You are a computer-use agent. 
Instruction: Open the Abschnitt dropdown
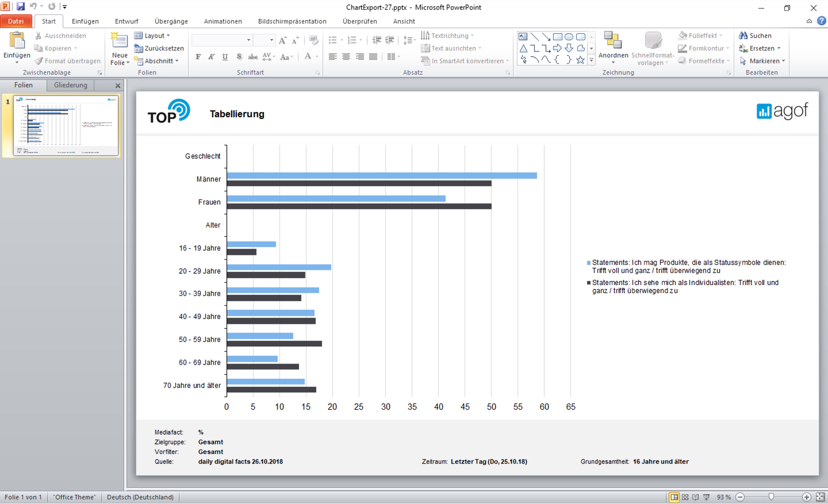coord(156,61)
